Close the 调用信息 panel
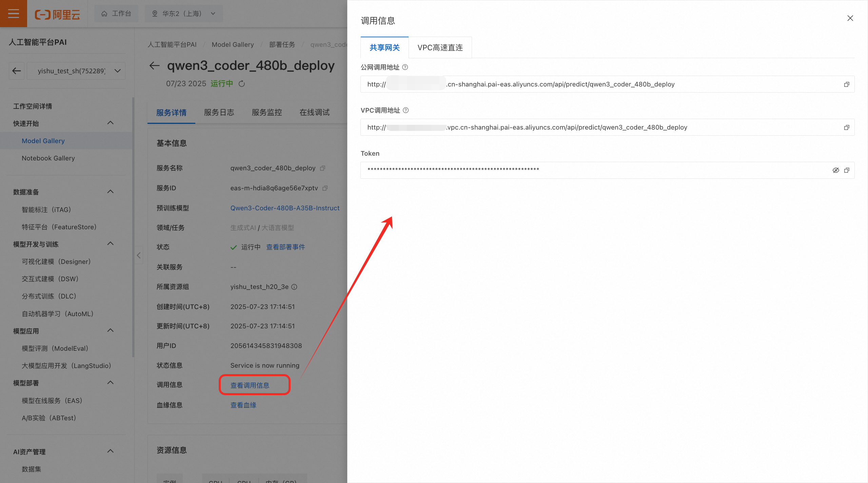The image size is (868, 483). [850, 18]
